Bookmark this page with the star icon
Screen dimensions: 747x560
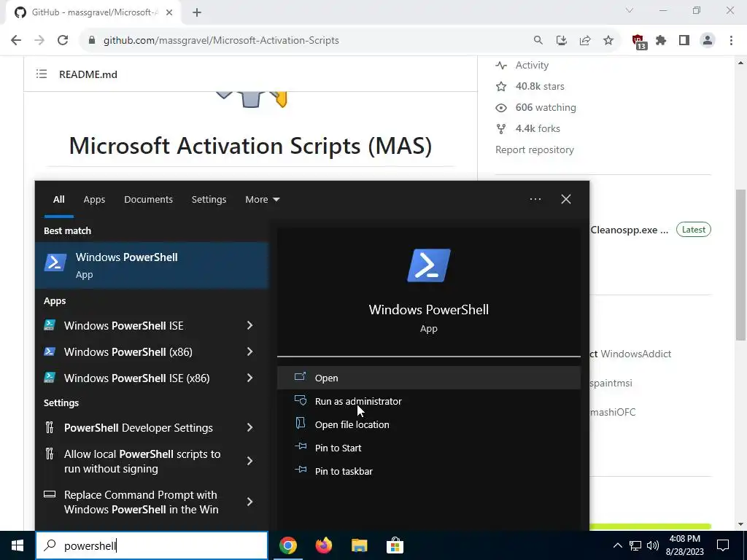point(608,41)
